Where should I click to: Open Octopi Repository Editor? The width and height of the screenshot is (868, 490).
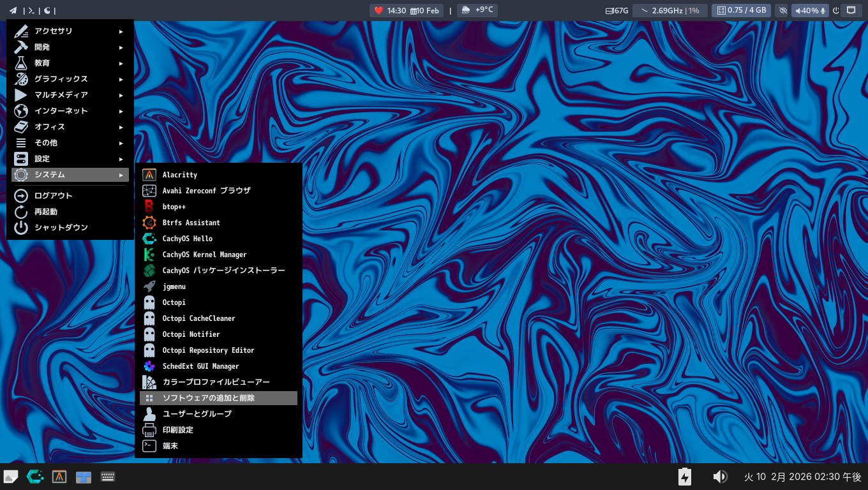[208, 350]
